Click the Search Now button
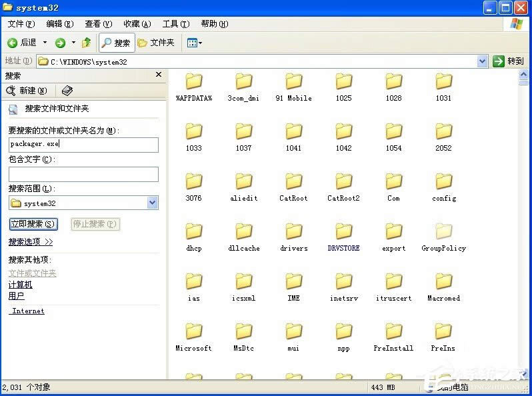 pyautogui.click(x=33, y=224)
